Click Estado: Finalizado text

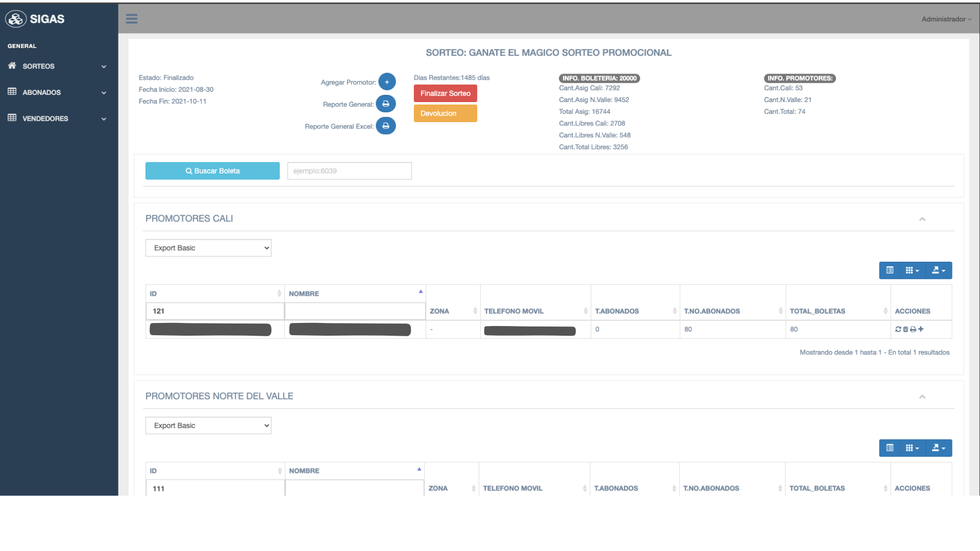tap(166, 78)
